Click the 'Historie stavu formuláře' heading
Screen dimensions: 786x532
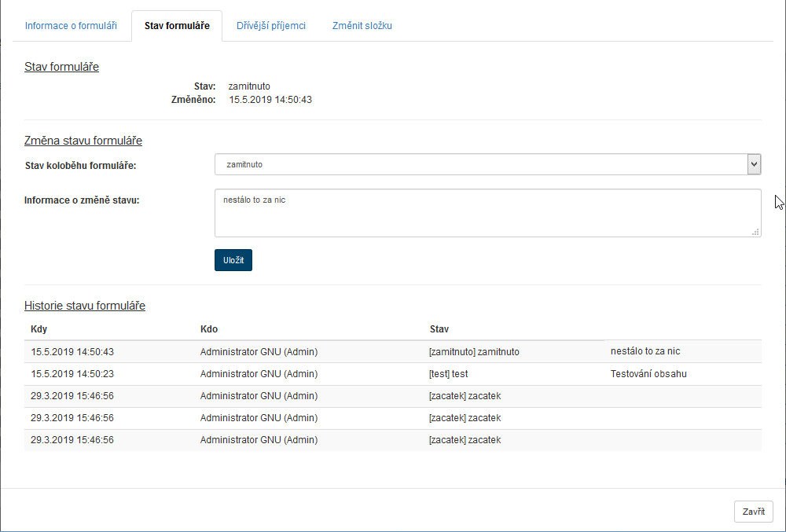[85, 306]
